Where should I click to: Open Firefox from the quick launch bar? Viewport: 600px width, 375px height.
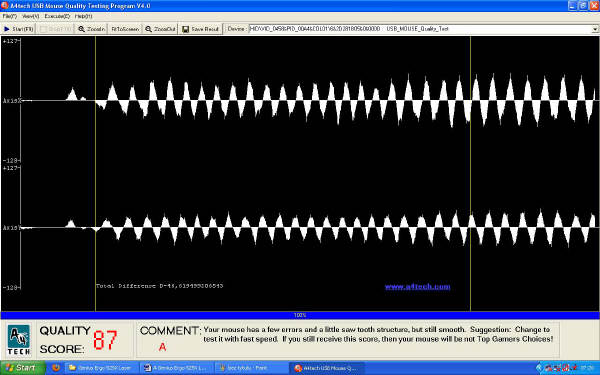point(56,368)
